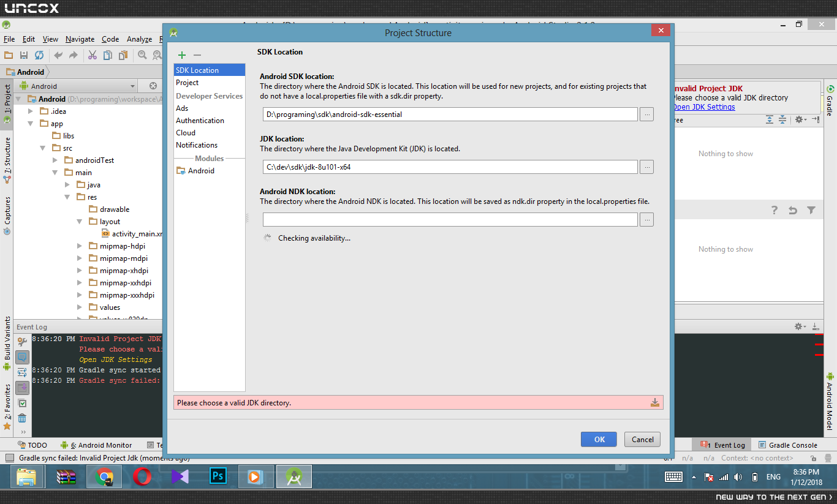
Task: Click the Save All floppy disk icon
Action: pos(24,55)
